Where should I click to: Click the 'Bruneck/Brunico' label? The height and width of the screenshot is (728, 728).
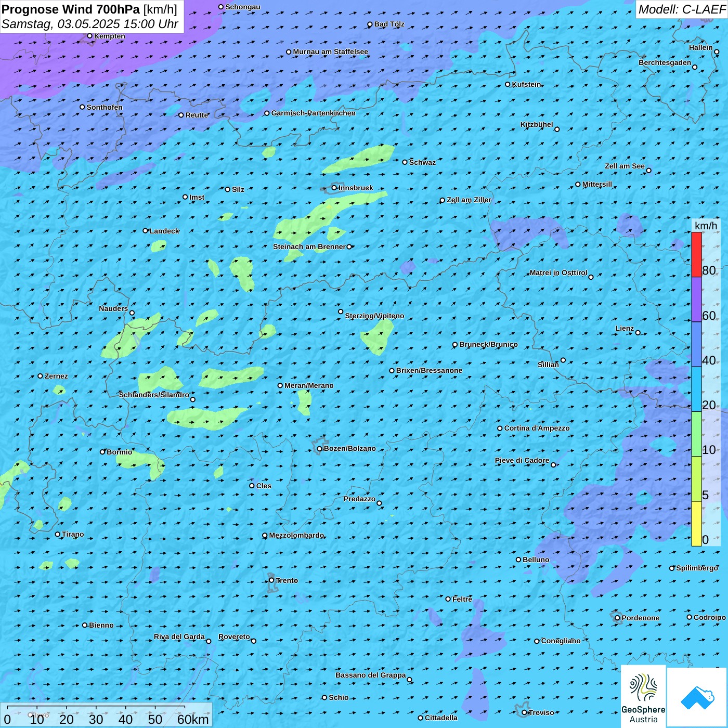(488, 344)
